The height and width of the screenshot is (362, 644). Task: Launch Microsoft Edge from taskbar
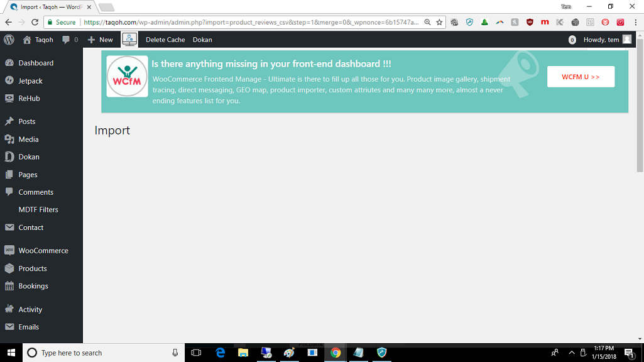tap(221, 353)
